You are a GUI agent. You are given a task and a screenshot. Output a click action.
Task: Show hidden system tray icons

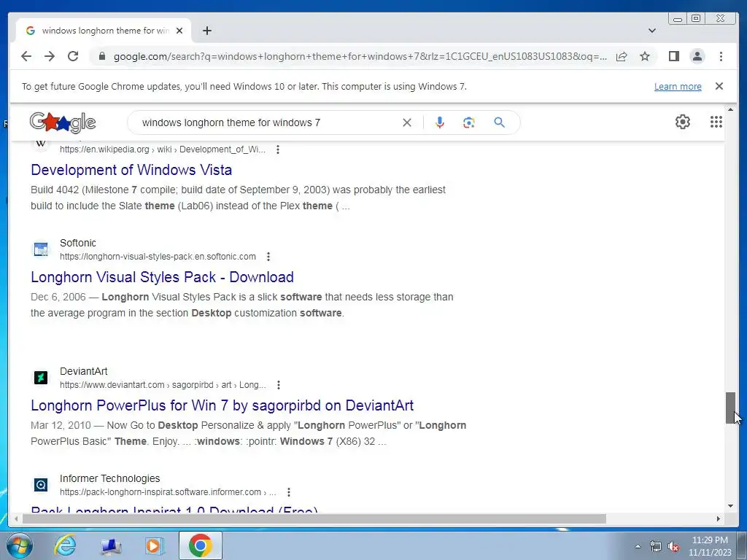(638, 546)
